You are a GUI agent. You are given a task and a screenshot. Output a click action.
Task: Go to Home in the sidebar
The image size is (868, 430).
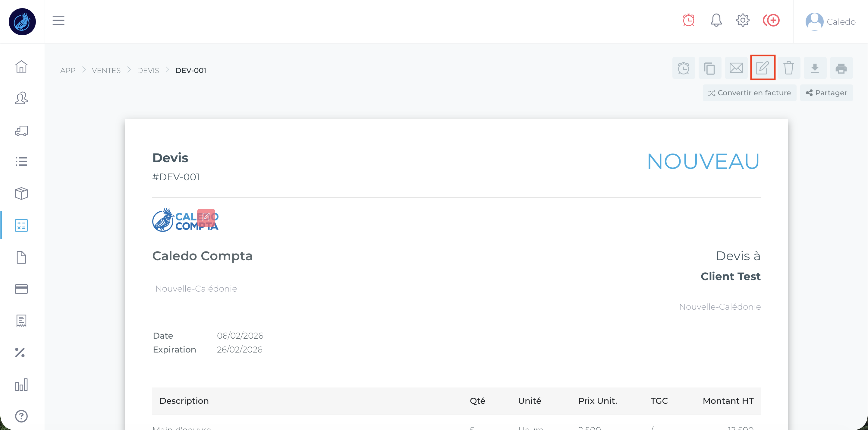click(x=21, y=66)
